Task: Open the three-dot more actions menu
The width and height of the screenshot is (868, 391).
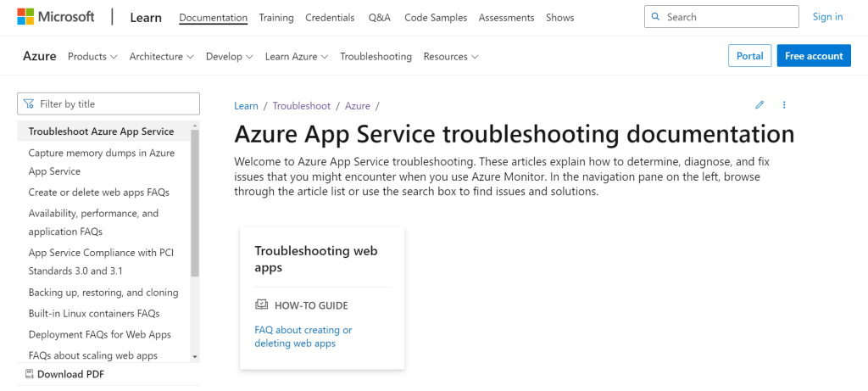Action: coord(784,104)
